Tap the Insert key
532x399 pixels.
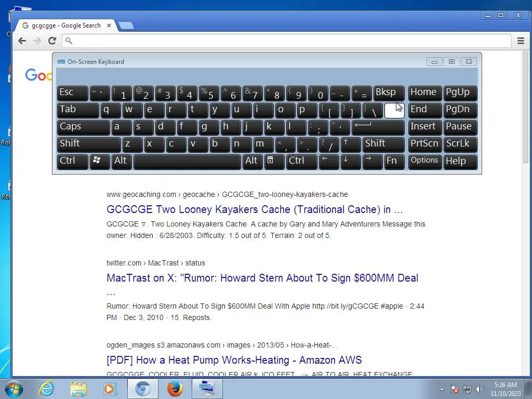tap(425, 127)
